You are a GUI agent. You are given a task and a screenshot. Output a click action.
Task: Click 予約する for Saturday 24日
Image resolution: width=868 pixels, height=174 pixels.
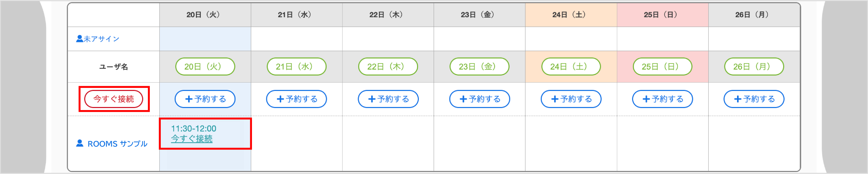[x=571, y=99]
